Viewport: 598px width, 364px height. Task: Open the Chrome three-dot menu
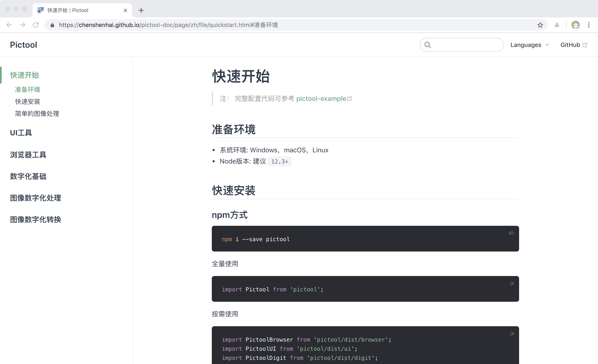pos(589,25)
